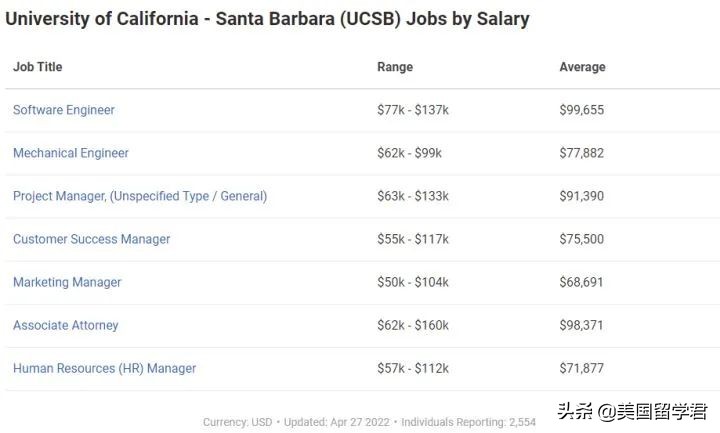Click the 头条 @美国留学君 watermark
This screenshot has width=720, height=433.
click(x=632, y=410)
